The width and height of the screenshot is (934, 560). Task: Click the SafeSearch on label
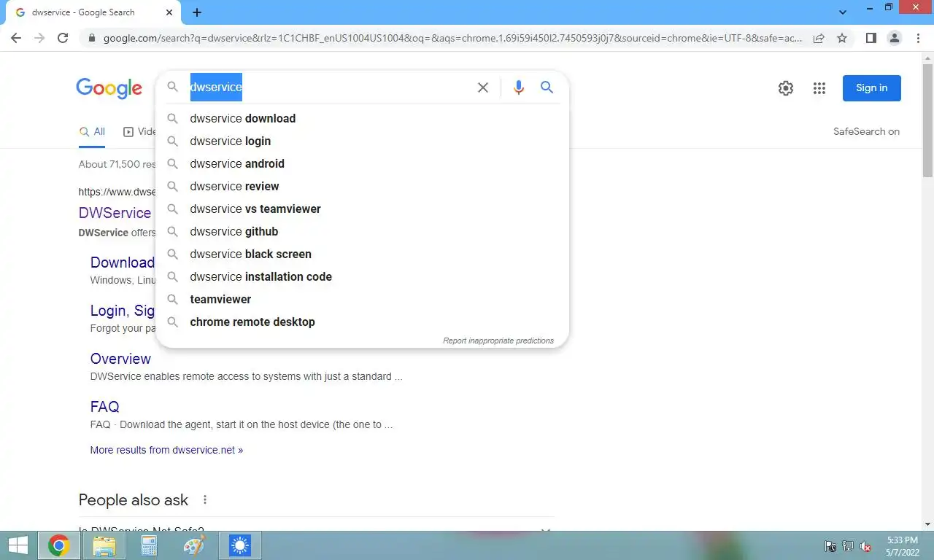click(x=866, y=132)
